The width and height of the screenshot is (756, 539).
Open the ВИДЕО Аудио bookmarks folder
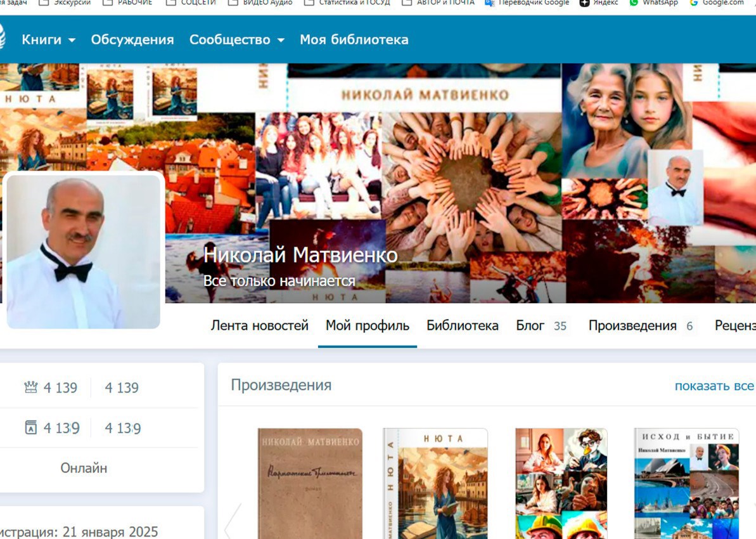point(260,3)
